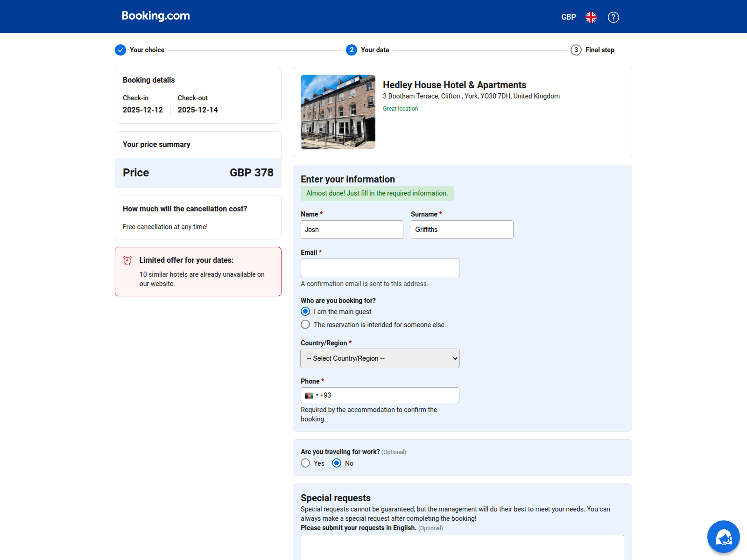Screen dimensions: 747x560
Task: Open the Booking.com logo home link
Action: (155, 16)
